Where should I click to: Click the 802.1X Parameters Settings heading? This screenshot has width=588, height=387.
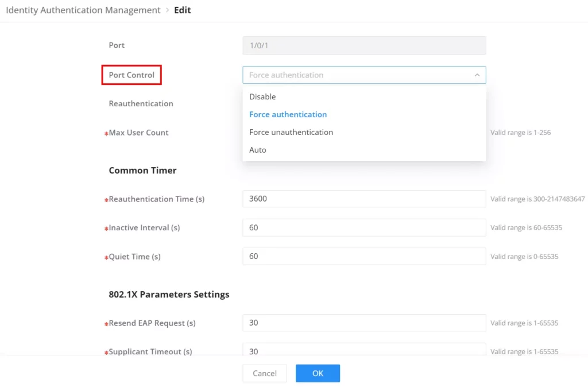coord(169,295)
